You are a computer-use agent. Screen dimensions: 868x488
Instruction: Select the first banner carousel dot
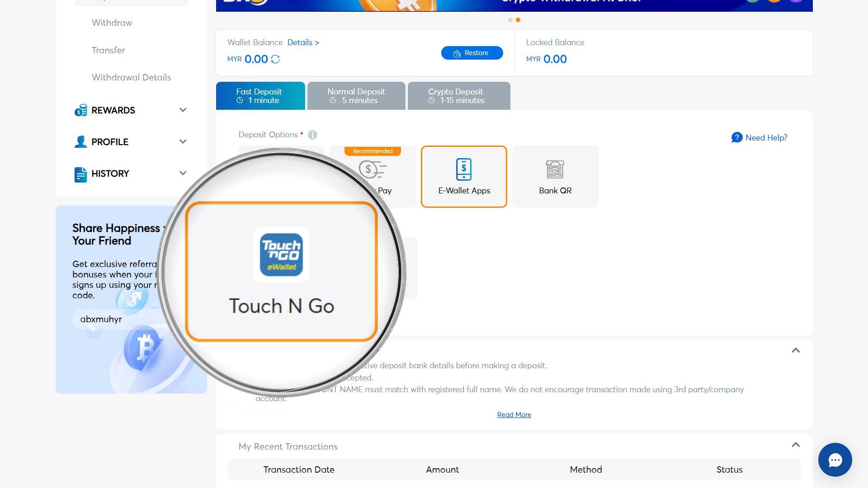510,20
